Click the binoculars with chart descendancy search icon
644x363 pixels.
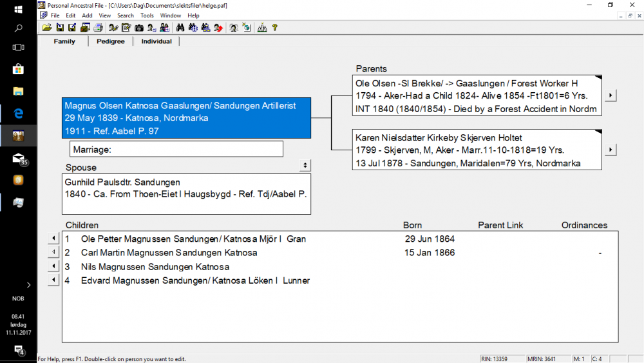(x=205, y=28)
